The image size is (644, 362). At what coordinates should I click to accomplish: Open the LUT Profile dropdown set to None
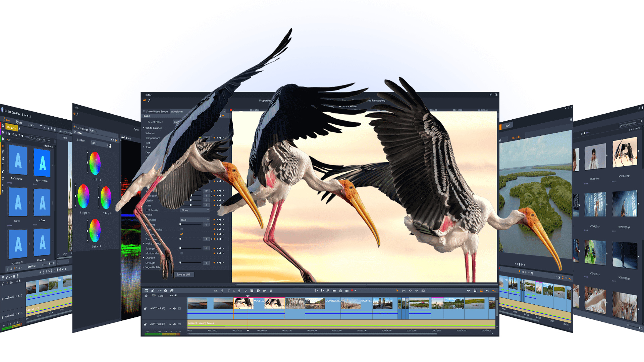pos(195,210)
